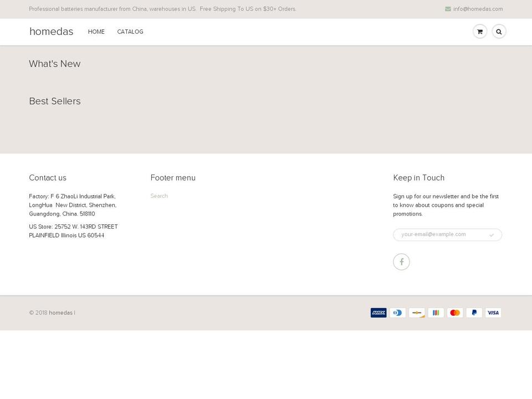Click the Diners Club payment icon

pyautogui.click(x=398, y=313)
